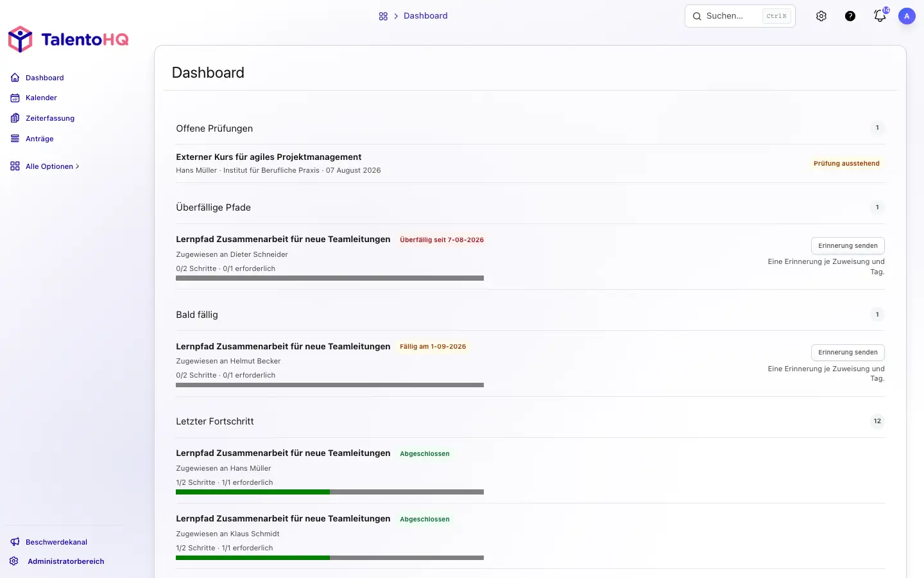The height and width of the screenshot is (578, 924).
Task: Open user avatar A menu
Action: [907, 16]
